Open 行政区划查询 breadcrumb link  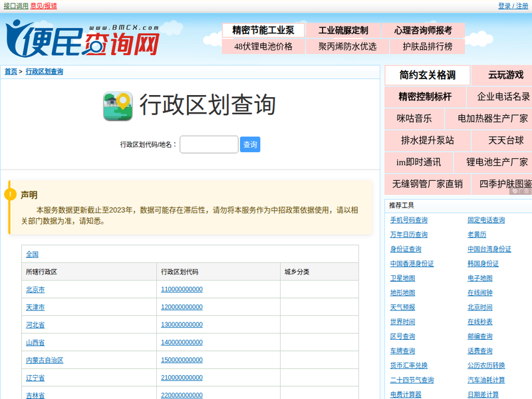45,72
